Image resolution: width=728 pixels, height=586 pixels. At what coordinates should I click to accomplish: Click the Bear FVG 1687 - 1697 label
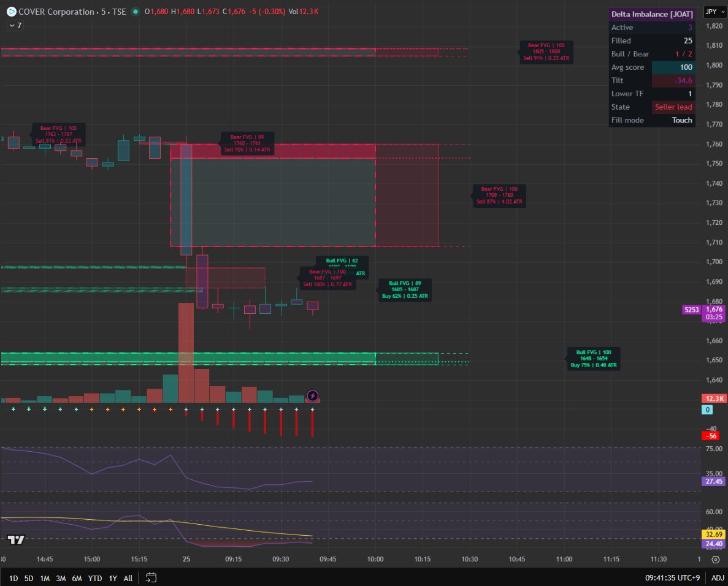328,278
